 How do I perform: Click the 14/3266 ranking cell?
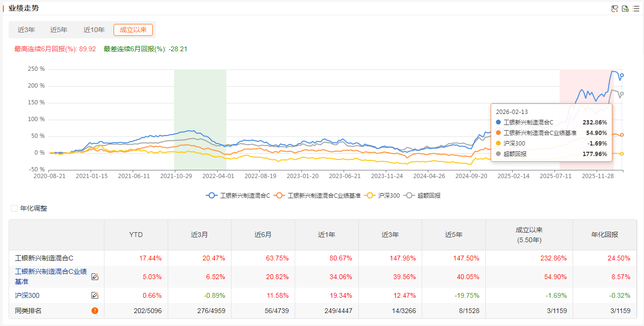pyautogui.click(x=404, y=311)
